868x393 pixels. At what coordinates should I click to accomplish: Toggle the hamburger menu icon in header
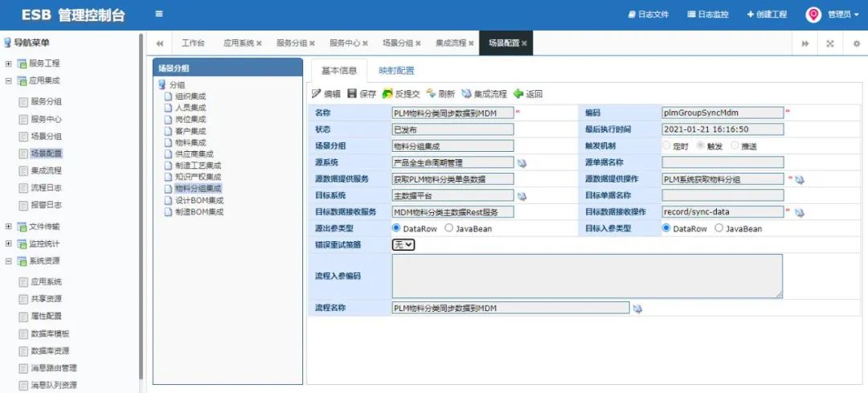click(x=159, y=14)
